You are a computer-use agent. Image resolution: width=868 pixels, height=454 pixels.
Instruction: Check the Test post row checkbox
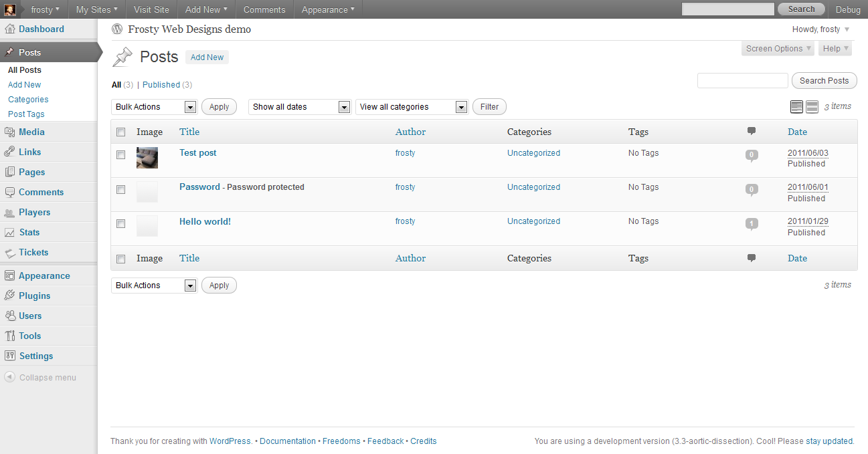(x=120, y=154)
